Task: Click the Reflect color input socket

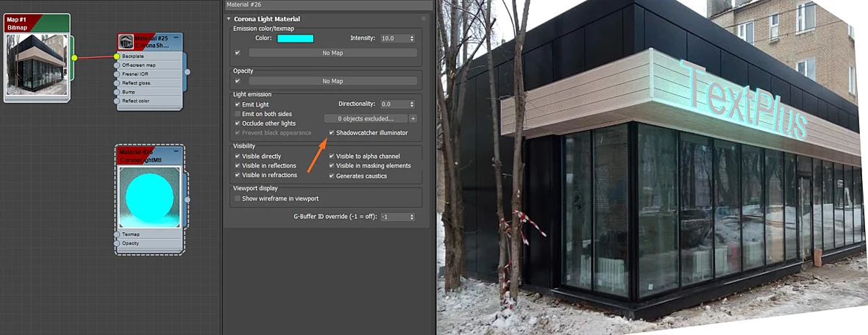Action: [x=117, y=101]
